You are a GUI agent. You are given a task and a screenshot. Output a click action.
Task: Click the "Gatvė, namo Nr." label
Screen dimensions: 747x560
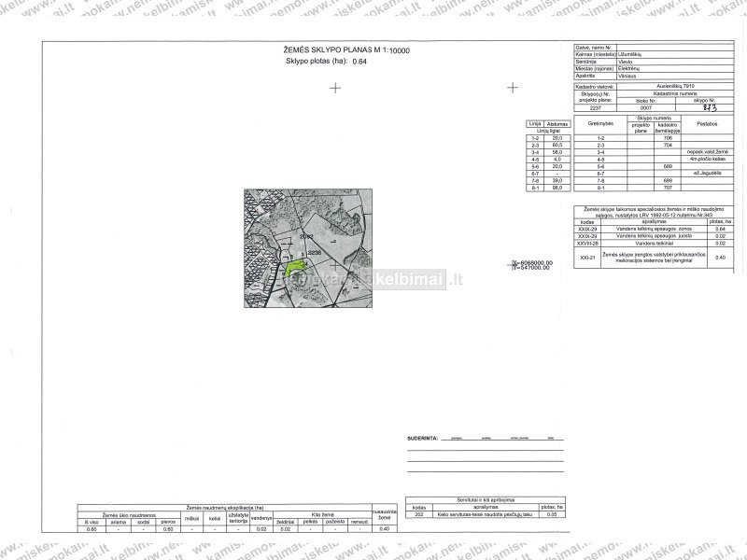[593, 48]
